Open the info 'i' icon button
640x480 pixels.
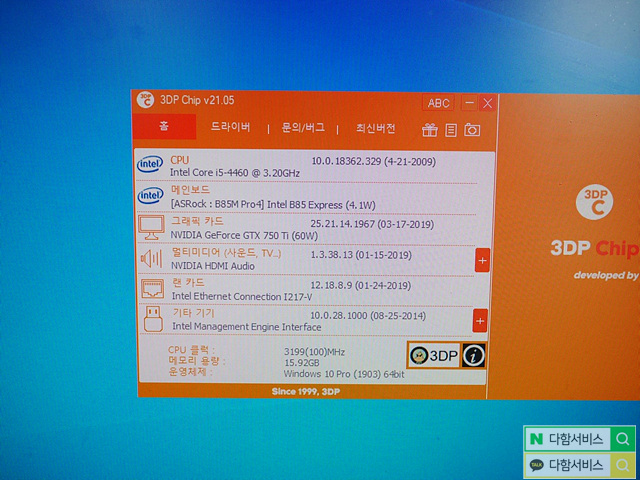tap(473, 356)
